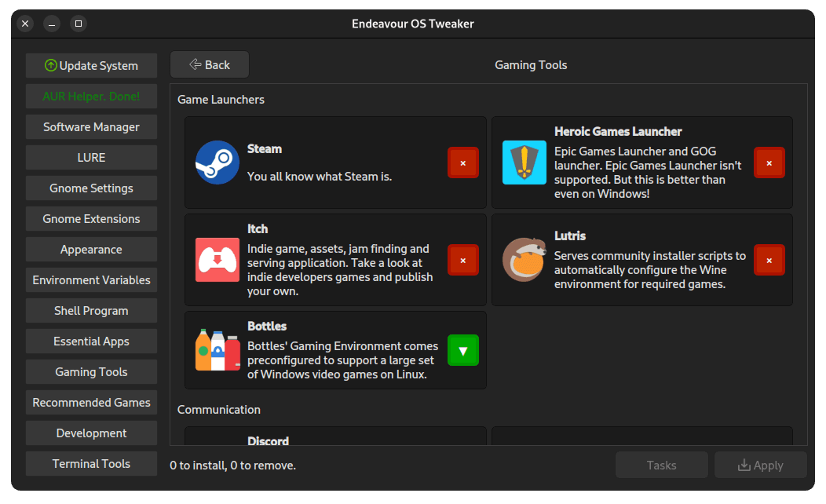Toggle the red X button for Itch
This screenshot has width=826, height=504.
(463, 260)
